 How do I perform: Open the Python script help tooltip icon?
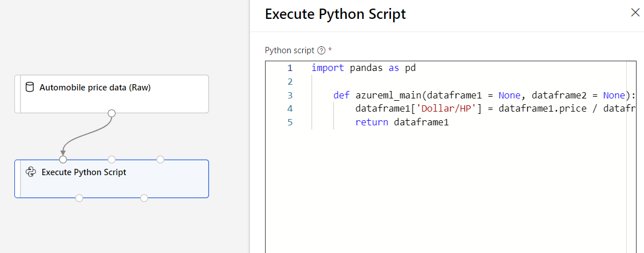(321, 50)
